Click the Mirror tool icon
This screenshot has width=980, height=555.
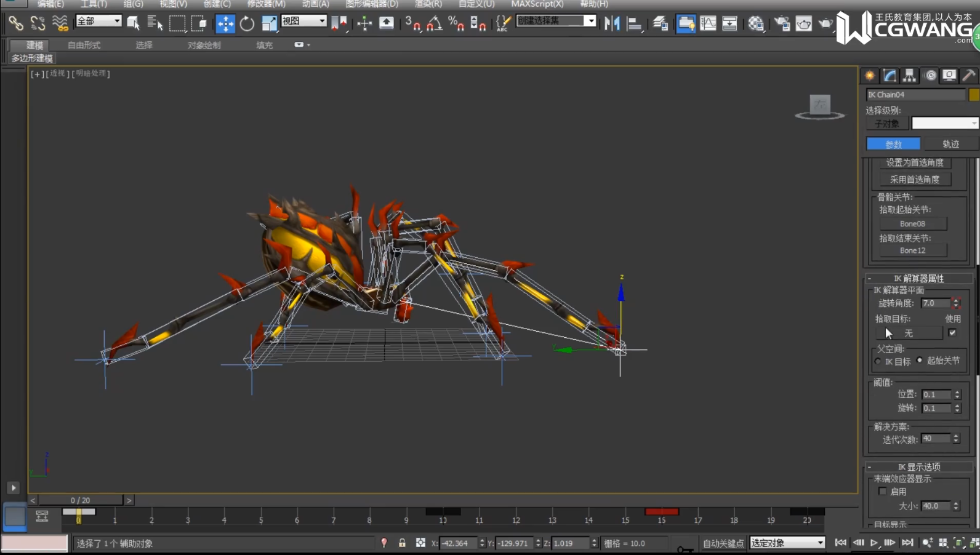point(612,23)
